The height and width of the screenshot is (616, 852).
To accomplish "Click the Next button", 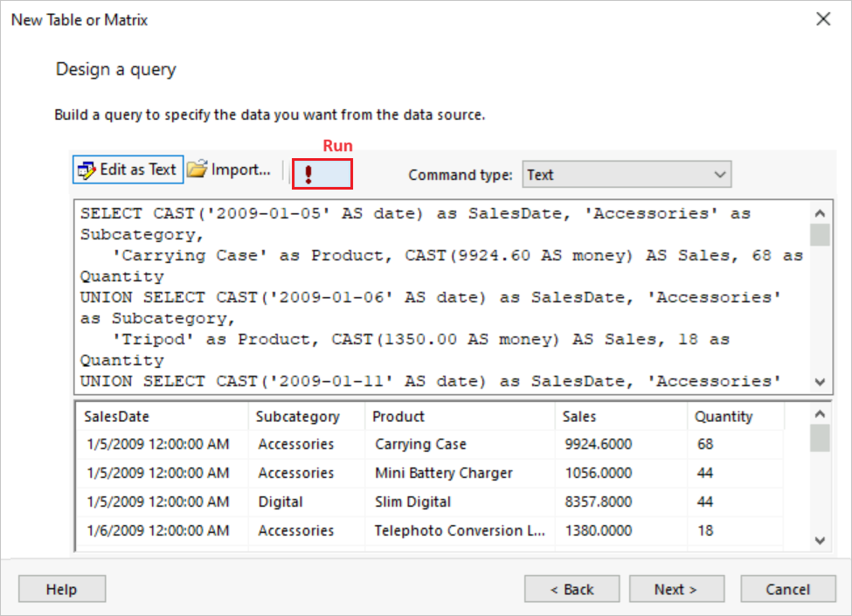I will click(676, 588).
